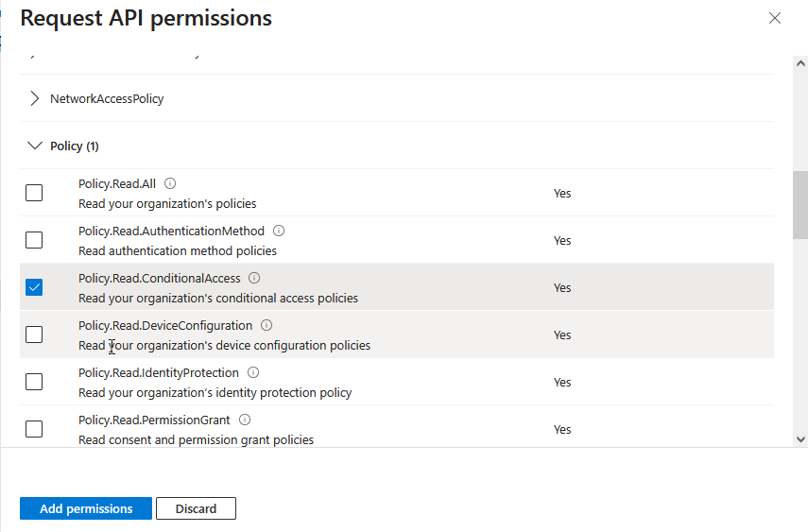808x532 pixels.
Task: Open info tooltip for Policy.Read.ConditionalAccess
Action: (254, 278)
